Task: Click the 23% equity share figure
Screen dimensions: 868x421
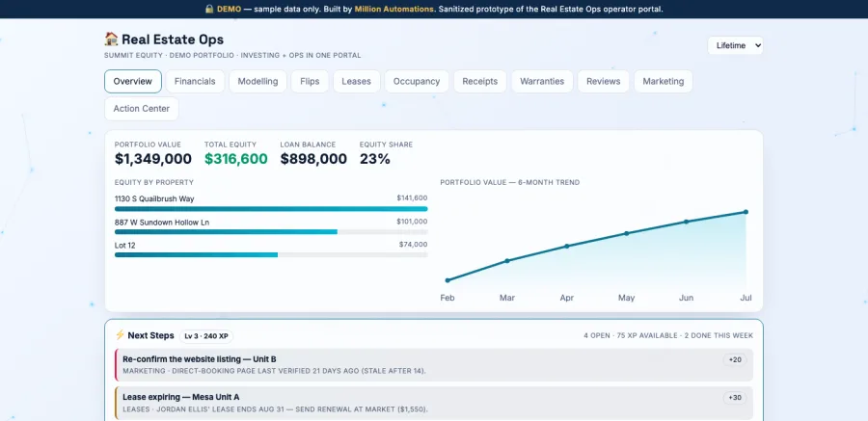Action: 375,159
